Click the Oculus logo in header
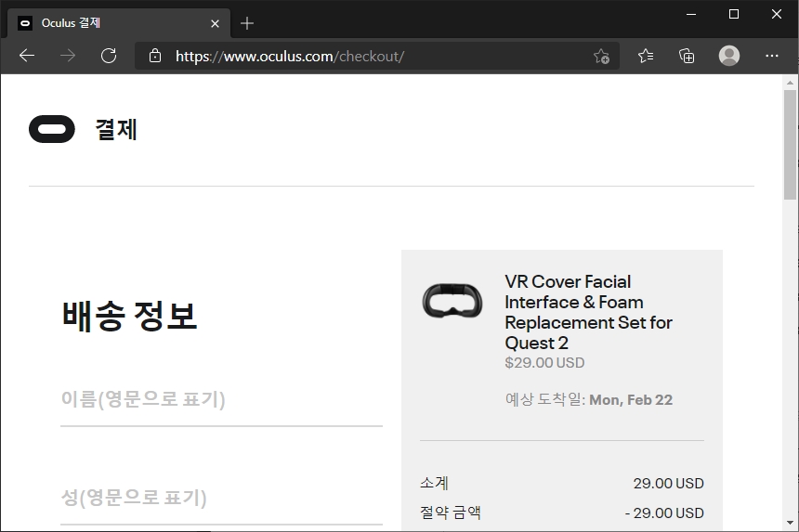This screenshot has width=799, height=532. pos(52,129)
